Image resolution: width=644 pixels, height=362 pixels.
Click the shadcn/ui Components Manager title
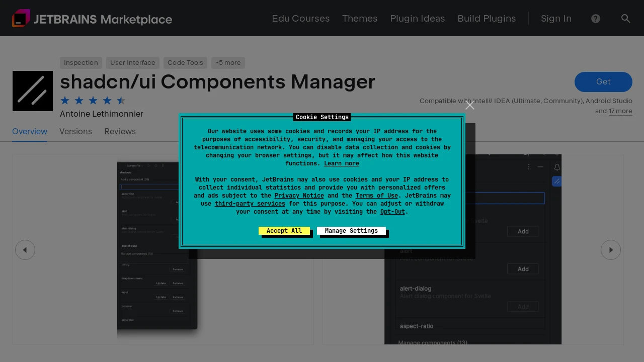pos(217,82)
